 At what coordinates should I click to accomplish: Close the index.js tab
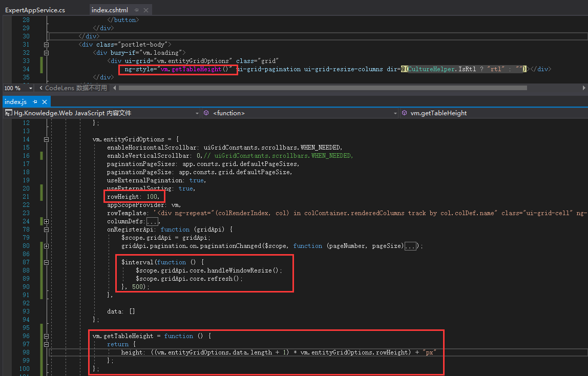pyautogui.click(x=45, y=101)
